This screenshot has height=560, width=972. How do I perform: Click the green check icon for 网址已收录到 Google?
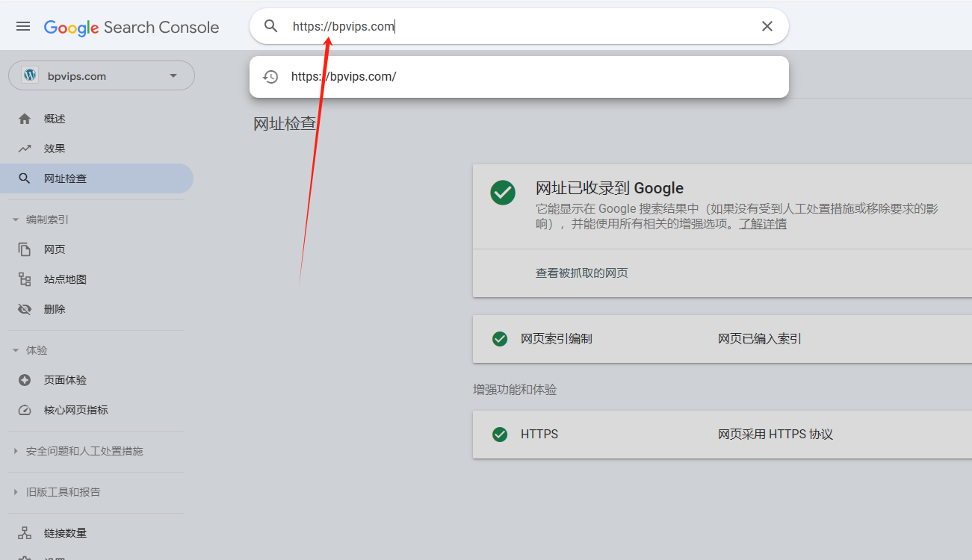pos(503,192)
